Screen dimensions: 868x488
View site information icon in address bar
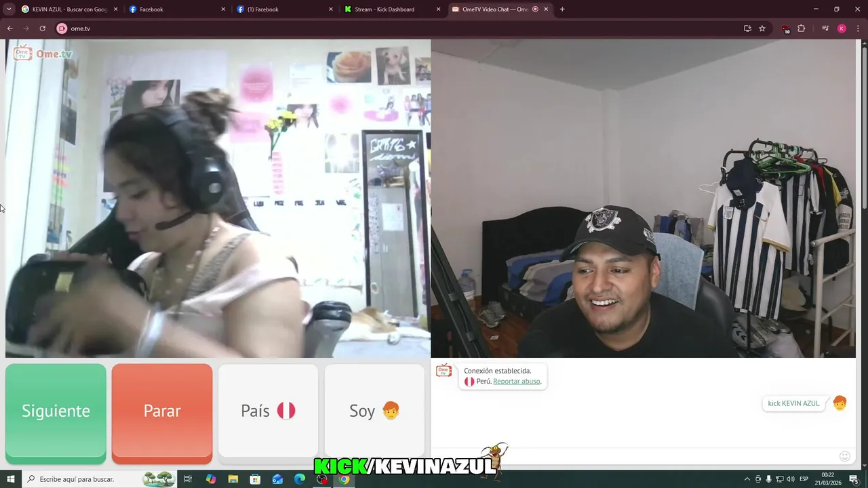[x=62, y=28]
